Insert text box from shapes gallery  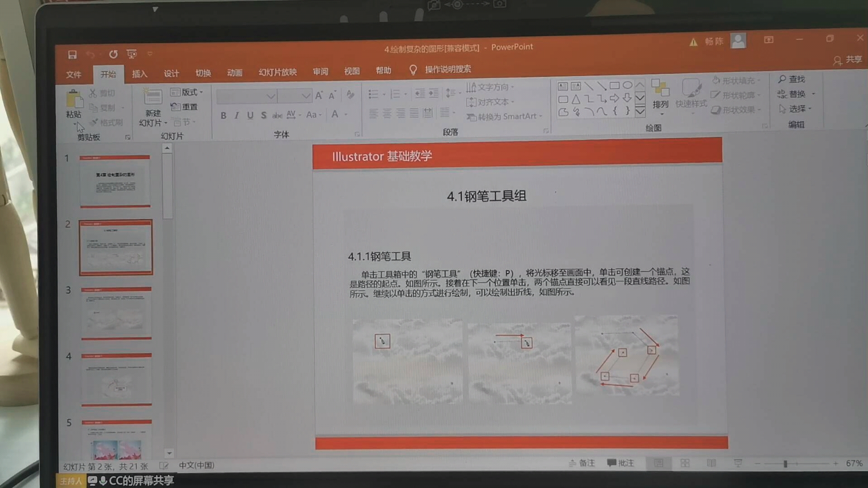coord(563,86)
